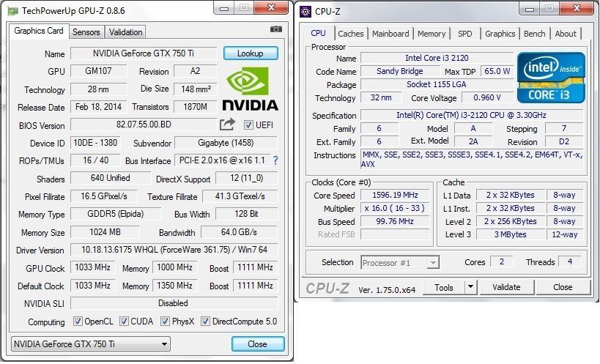Open the GPU selection dropdown in GPU-Z
The image size is (600, 364).
click(x=91, y=343)
